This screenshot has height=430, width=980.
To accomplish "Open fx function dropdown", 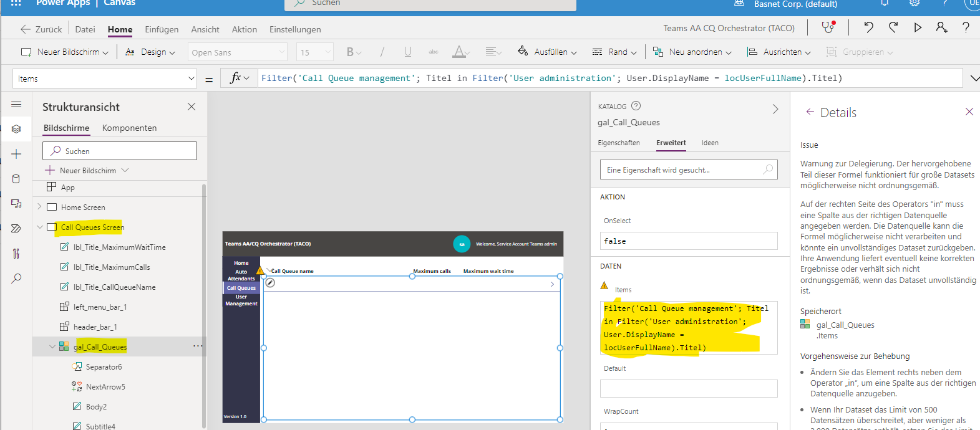I will (x=240, y=78).
